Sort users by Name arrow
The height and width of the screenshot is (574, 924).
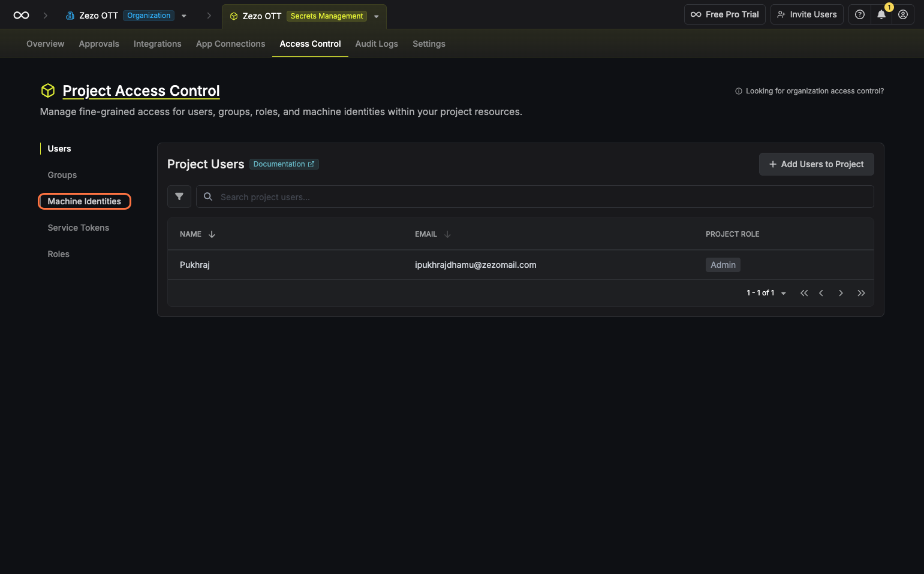tap(212, 234)
